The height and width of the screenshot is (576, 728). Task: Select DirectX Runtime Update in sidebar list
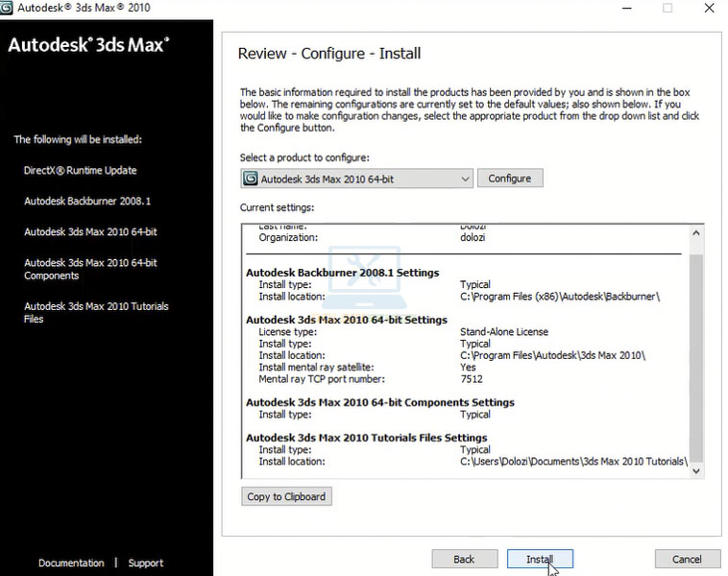[81, 171]
